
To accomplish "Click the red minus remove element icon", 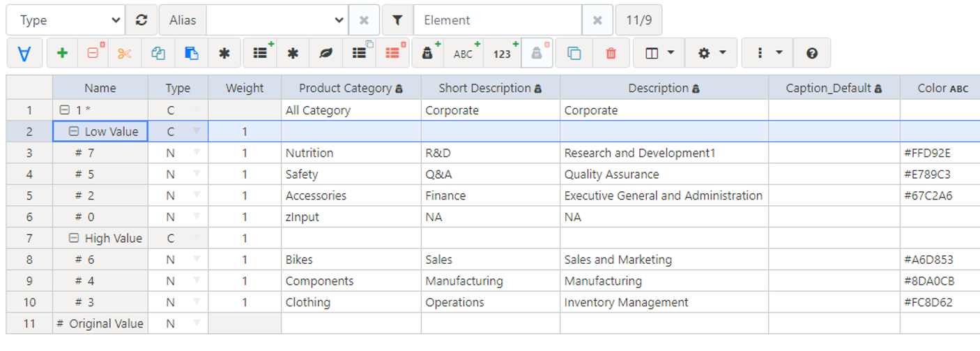I will click(93, 53).
